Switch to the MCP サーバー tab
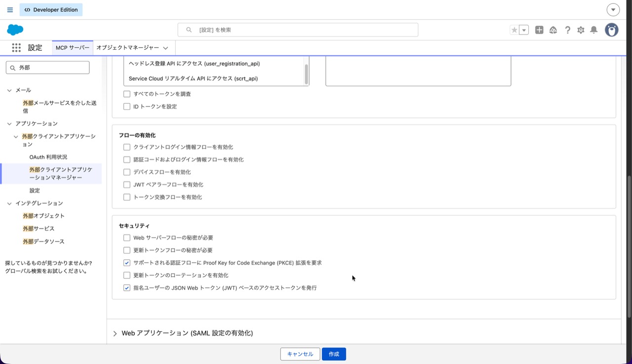The height and width of the screenshot is (364, 632). pyautogui.click(x=73, y=48)
